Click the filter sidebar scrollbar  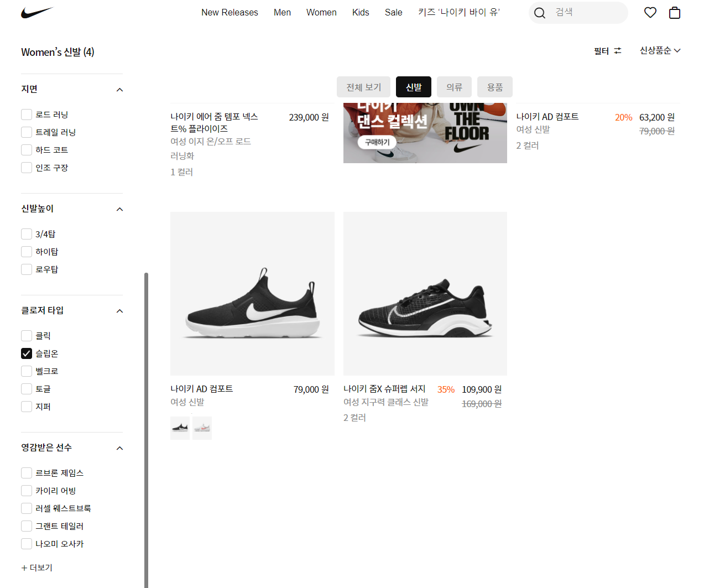pyautogui.click(x=146, y=430)
